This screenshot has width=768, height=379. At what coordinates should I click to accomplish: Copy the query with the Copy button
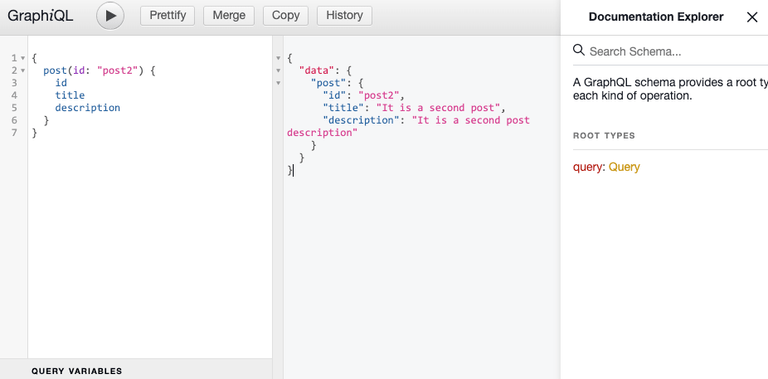(x=286, y=16)
